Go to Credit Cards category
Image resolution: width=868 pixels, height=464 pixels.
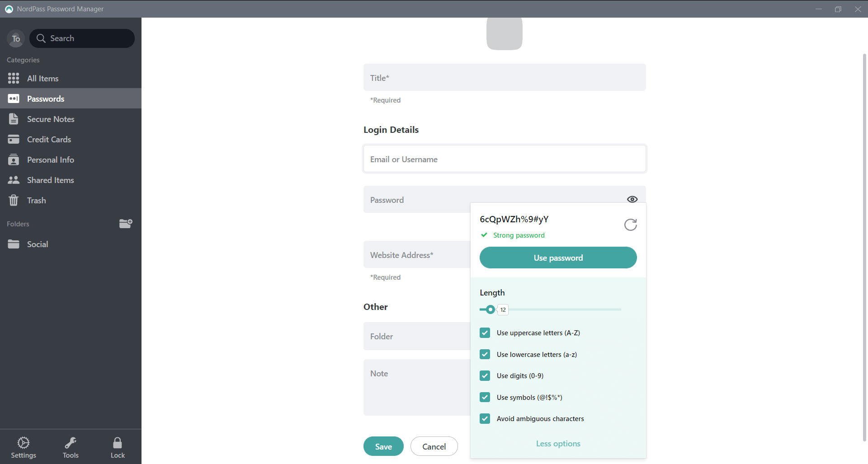(x=49, y=139)
